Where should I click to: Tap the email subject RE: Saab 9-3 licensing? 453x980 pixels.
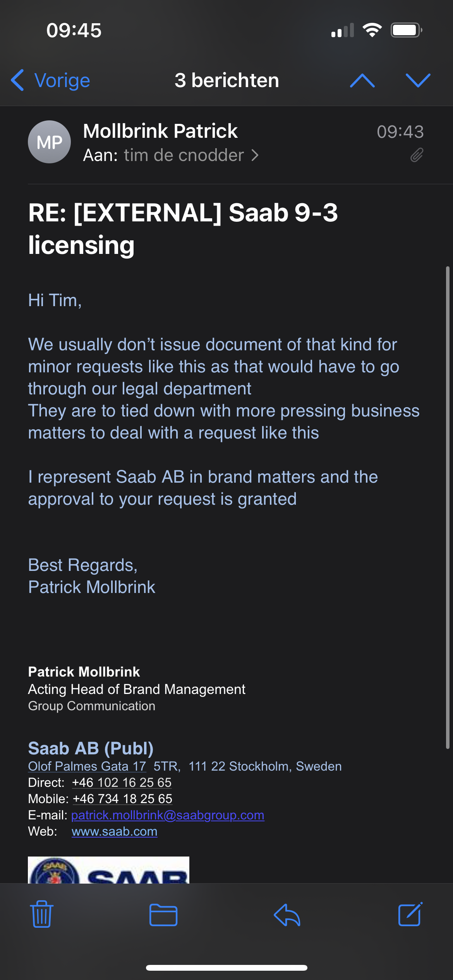[x=183, y=229]
